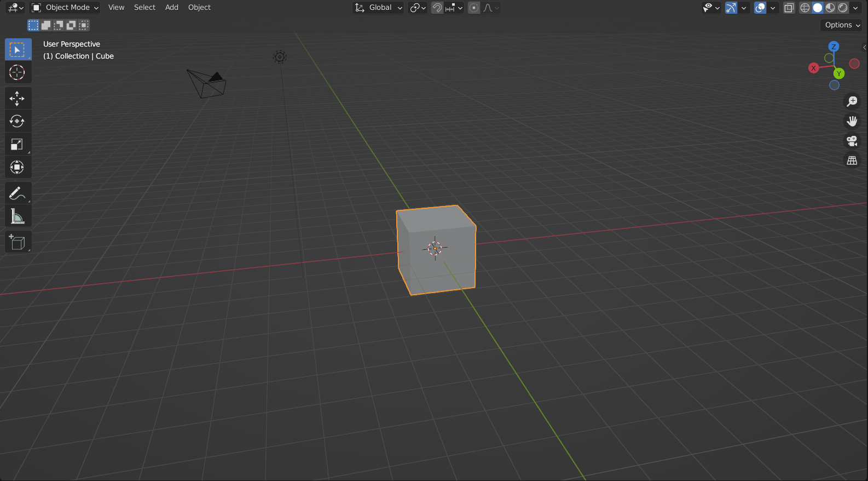The image size is (868, 481).
Task: Switch viewport shading to Wireframe
Action: coord(805,8)
